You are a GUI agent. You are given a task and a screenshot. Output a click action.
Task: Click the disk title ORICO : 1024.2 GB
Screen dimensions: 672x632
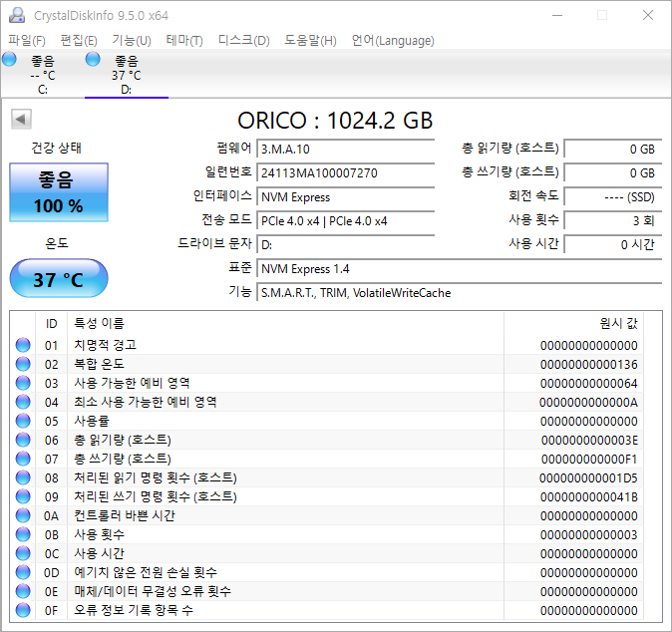[x=335, y=121]
